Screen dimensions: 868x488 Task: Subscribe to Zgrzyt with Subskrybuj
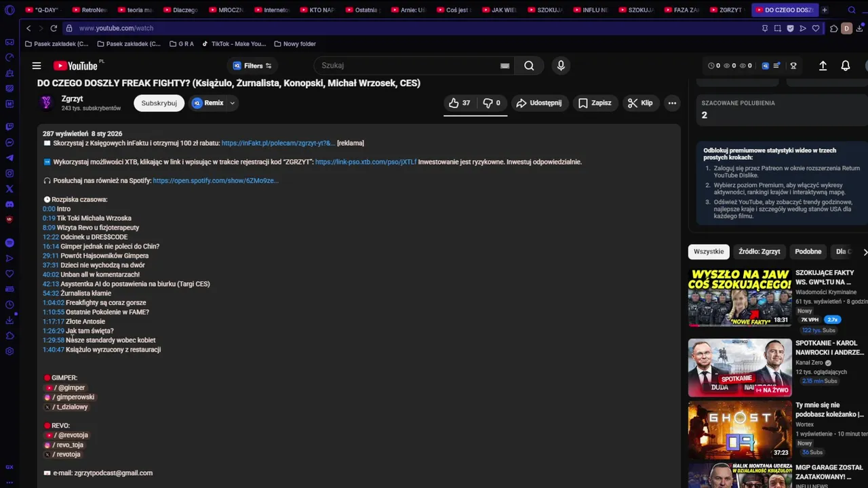159,103
